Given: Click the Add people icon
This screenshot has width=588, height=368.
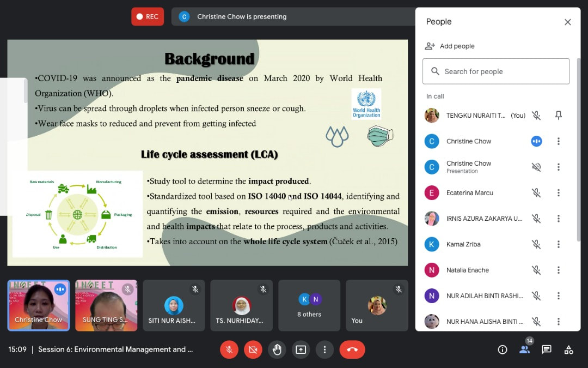Looking at the screenshot, I should 430,46.
